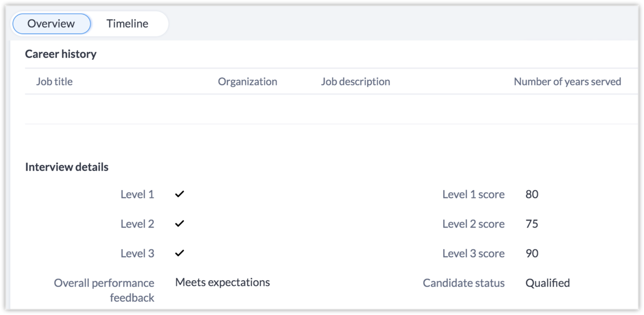Toggle the Level 1 checkmark
This screenshot has height=315, width=644.
click(x=179, y=195)
